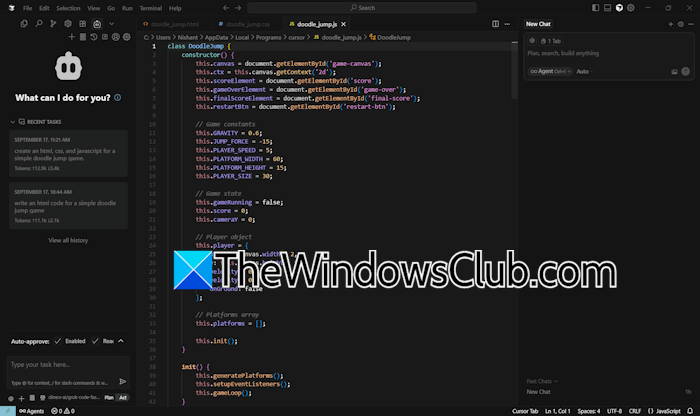
Task: Show chat history clock icon in chat panel
Action: click(x=681, y=24)
